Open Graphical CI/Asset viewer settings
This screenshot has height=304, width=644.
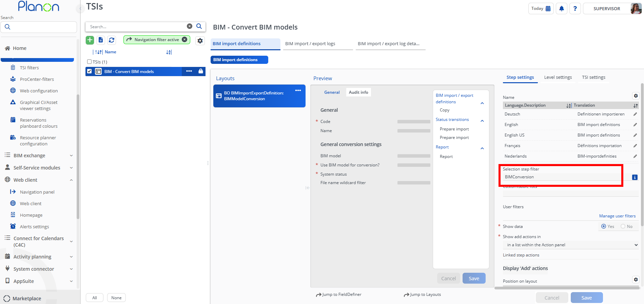[x=39, y=105]
